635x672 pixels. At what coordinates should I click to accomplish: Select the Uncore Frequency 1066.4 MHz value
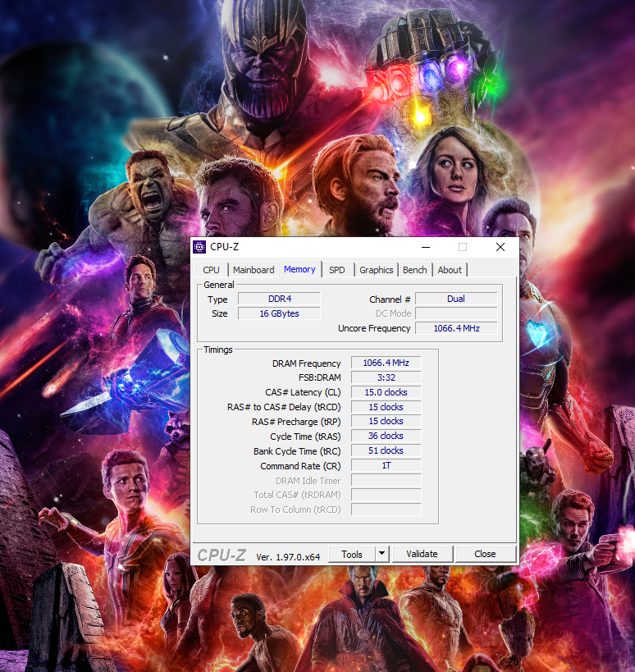(x=456, y=328)
